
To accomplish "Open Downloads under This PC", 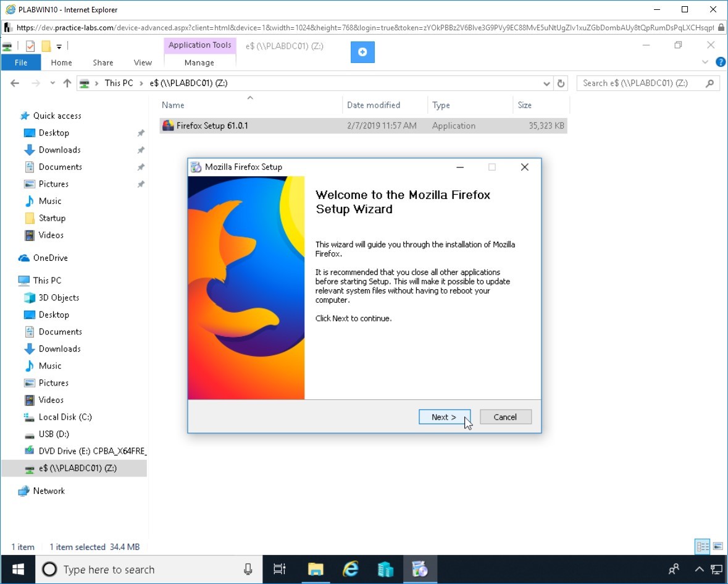I will (x=59, y=349).
